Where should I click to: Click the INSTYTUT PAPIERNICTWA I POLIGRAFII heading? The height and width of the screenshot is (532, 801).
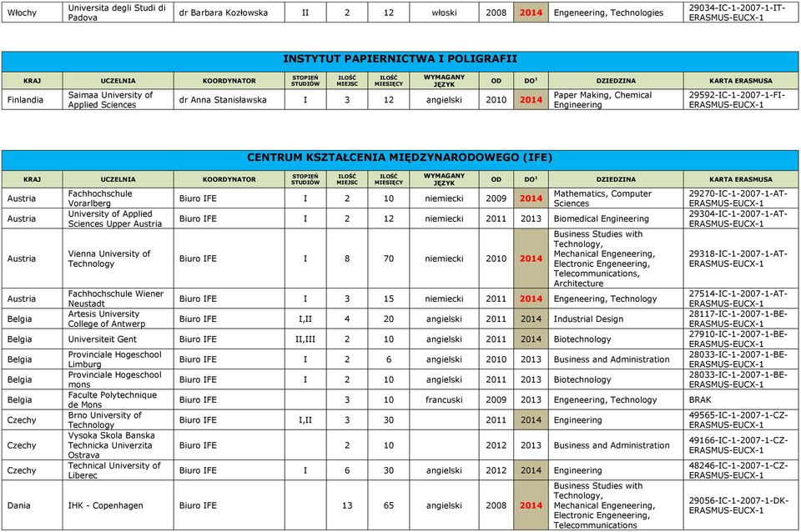click(x=400, y=59)
